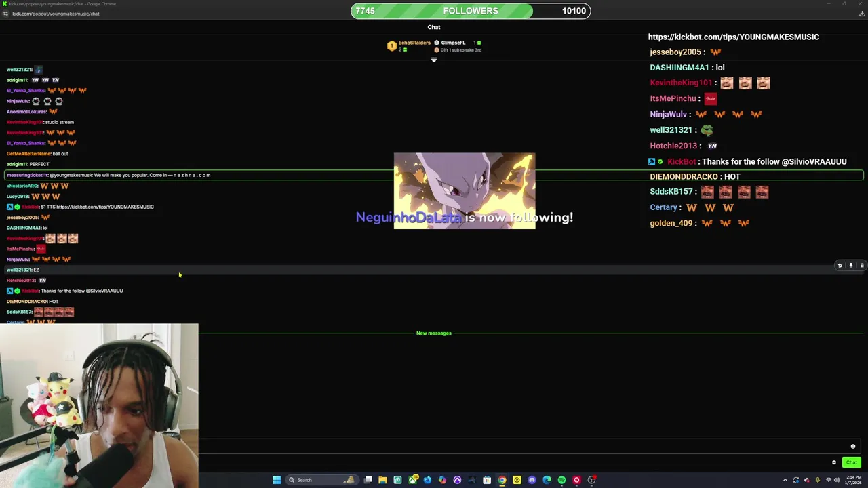Click the Chat heading at top

pos(434,27)
